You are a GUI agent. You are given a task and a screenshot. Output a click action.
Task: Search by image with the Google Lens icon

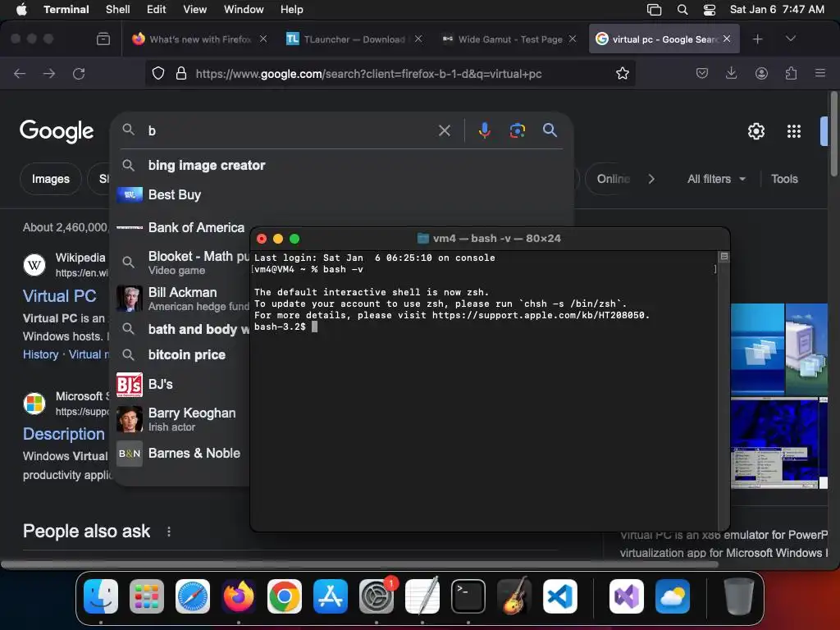pos(517,130)
